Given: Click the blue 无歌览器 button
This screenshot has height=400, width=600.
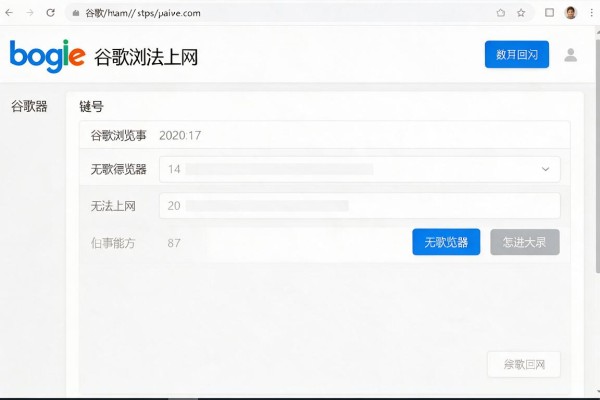Looking at the screenshot, I should coord(446,242).
